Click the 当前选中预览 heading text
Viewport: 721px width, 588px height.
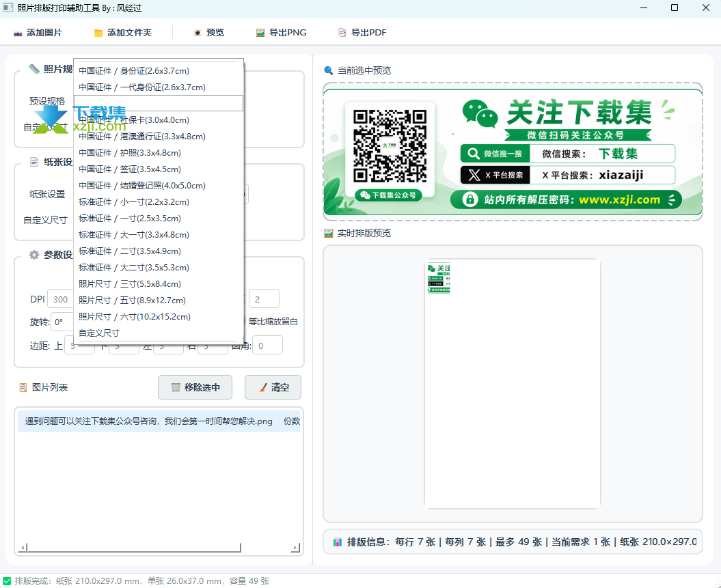(364, 70)
